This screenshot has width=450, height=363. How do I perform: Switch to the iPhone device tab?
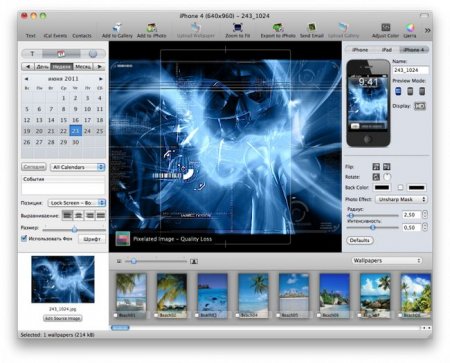click(x=360, y=50)
